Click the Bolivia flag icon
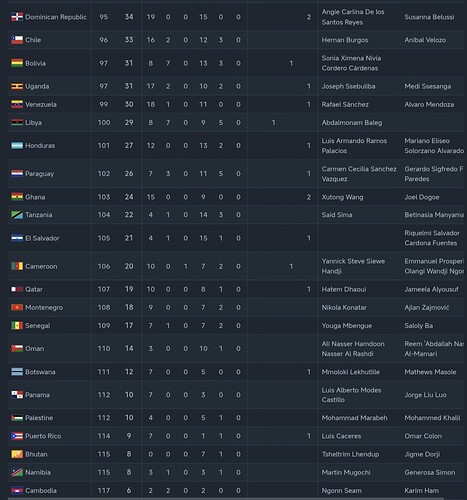Screen dimensions: 467x500 [x=17, y=63]
